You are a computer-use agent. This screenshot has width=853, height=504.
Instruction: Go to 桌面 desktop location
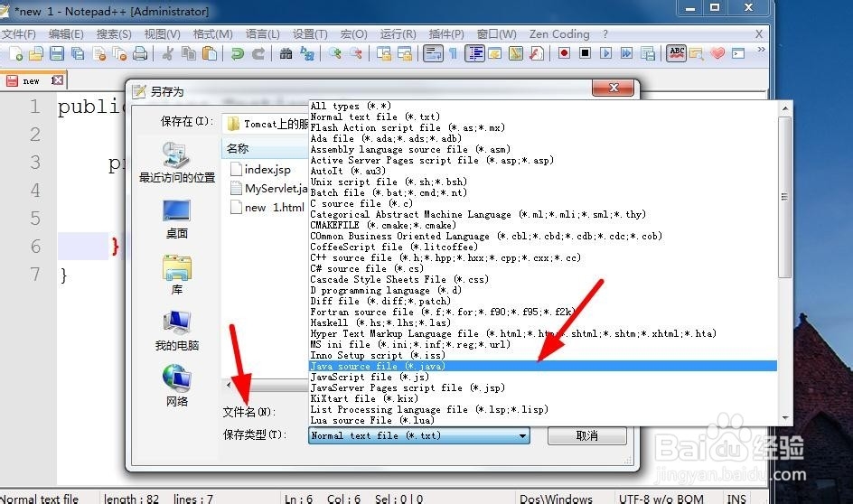click(177, 219)
